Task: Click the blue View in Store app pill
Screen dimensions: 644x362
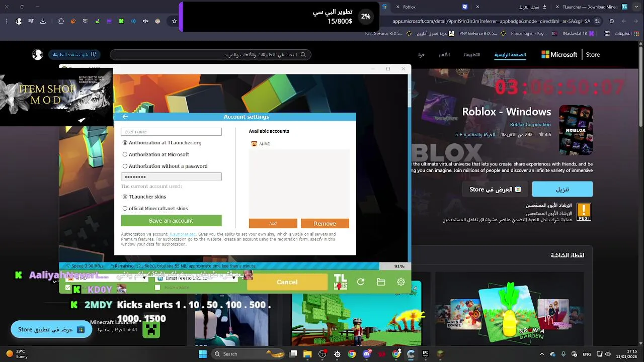Action: (x=51, y=330)
